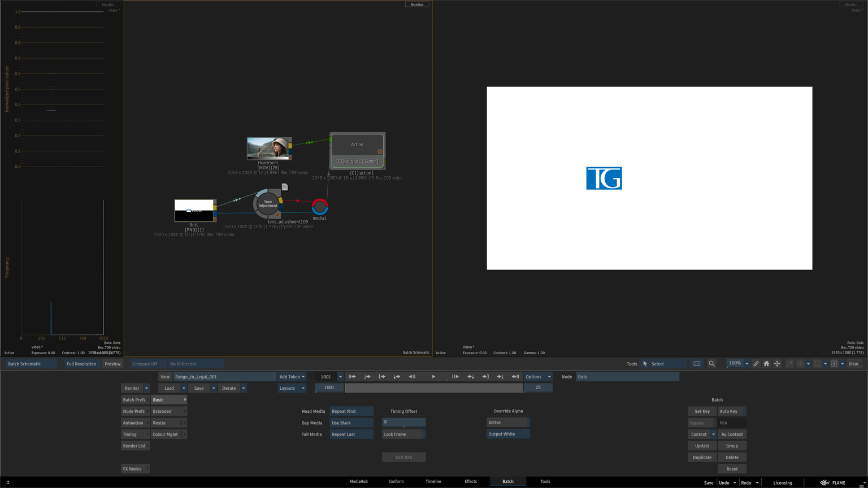Toggle the Output White button
This screenshot has width=868, height=488.
(508, 434)
